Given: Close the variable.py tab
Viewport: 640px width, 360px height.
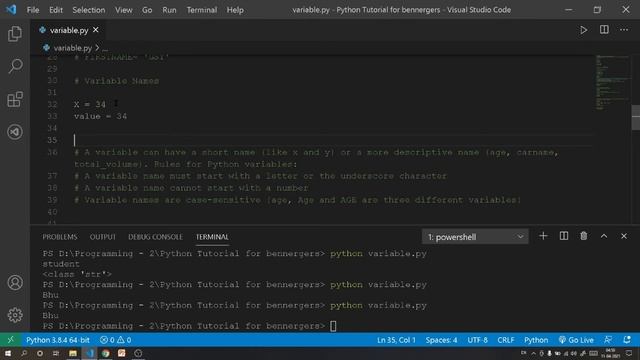Looking at the screenshot, I should click(x=96, y=30).
